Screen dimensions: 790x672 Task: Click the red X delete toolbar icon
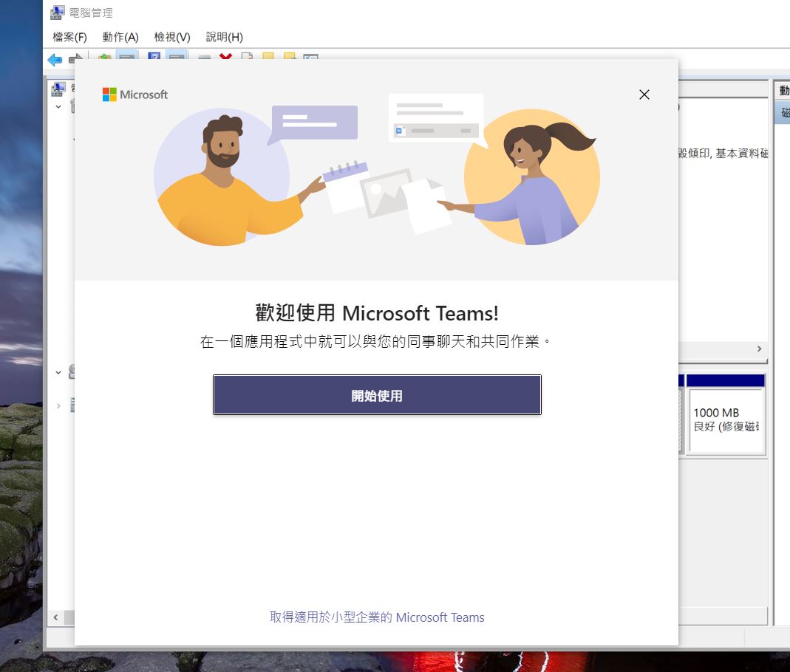coord(225,56)
